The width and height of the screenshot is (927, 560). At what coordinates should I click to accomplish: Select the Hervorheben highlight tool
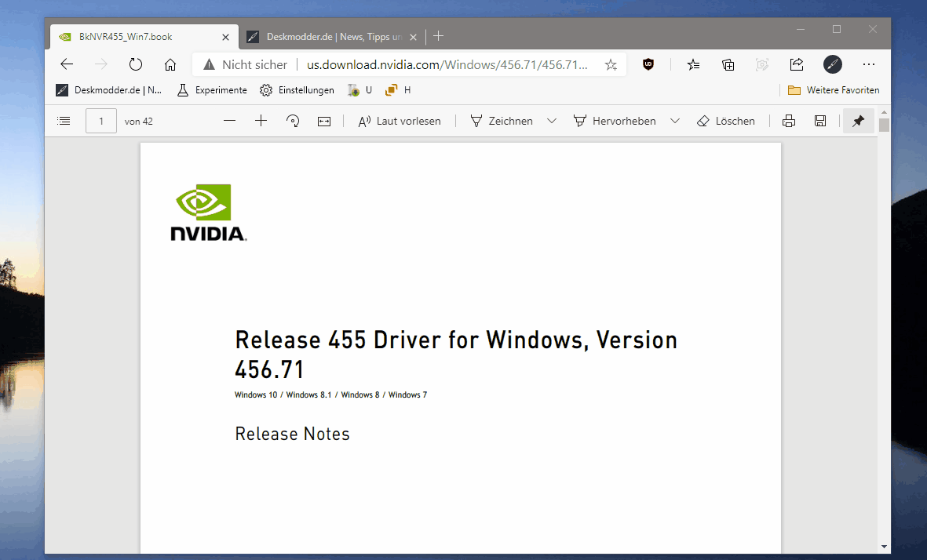[615, 121]
